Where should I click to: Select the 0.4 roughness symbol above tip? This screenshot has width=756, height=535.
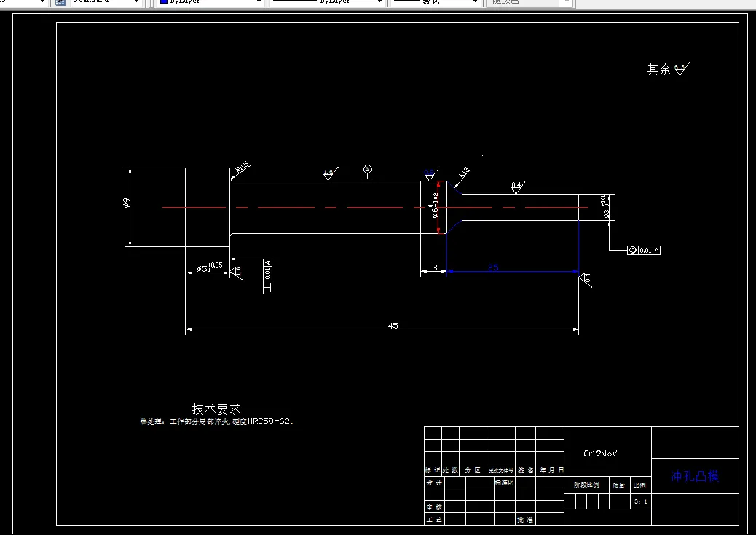click(518, 187)
